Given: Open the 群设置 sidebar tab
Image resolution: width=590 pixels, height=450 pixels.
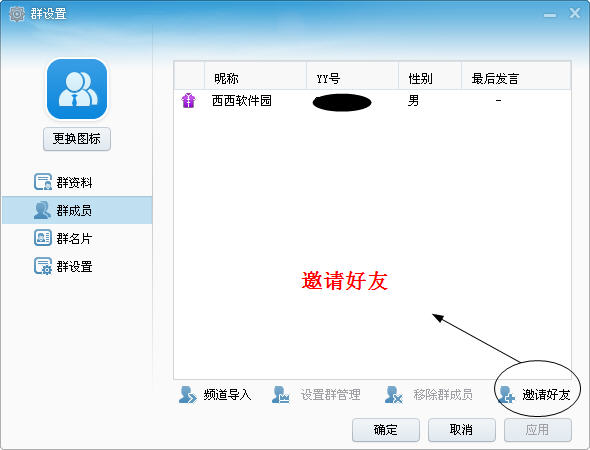Looking at the screenshot, I should (x=77, y=266).
